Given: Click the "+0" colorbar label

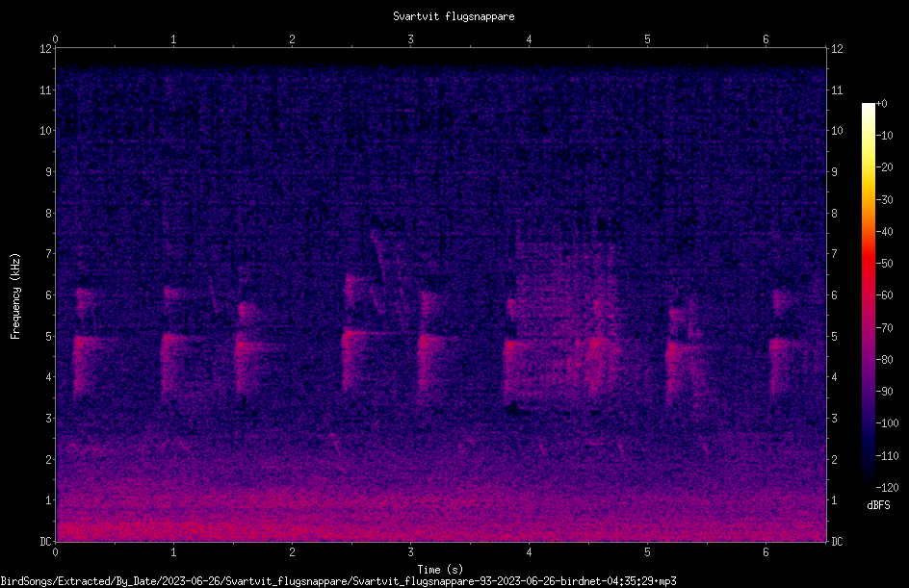Looking at the screenshot, I should (x=881, y=104).
